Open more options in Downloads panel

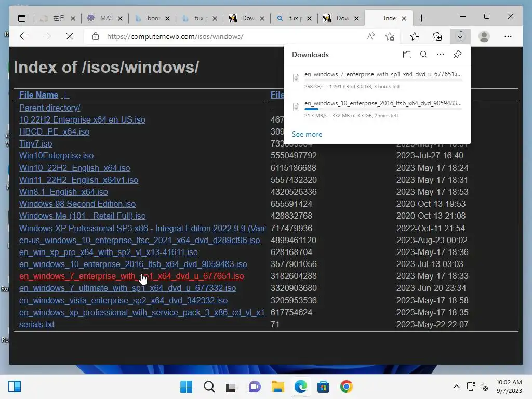(441, 54)
